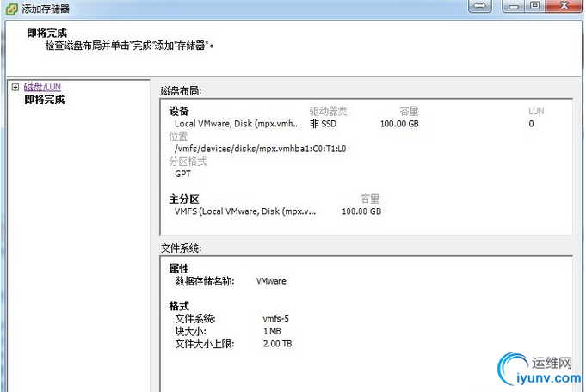This screenshot has width=586, height=392.
Task: Click the 块大小 label
Action: (x=190, y=331)
